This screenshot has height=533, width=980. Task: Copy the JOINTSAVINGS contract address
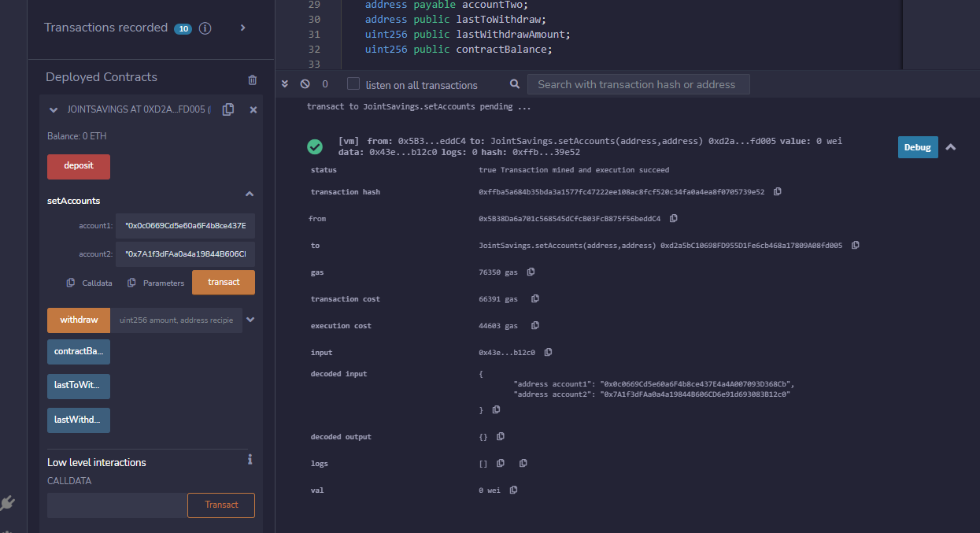click(228, 109)
